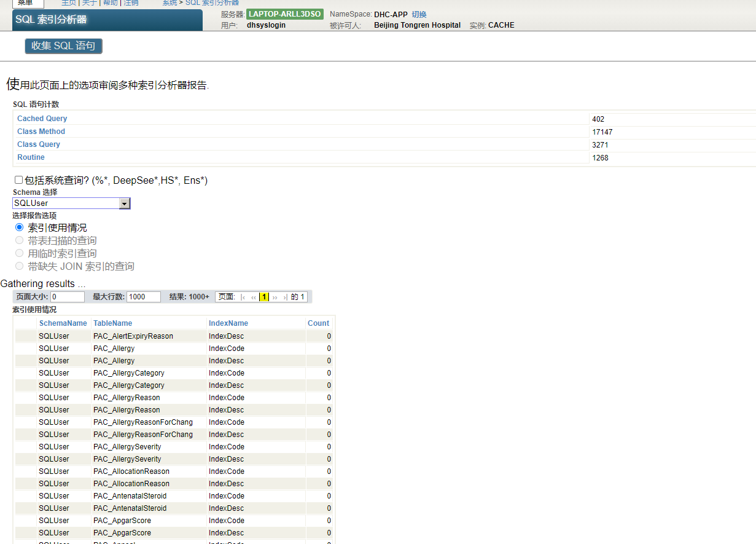Select the 用临时索引查询 radio option
This screenshot has width=756, height=544.
click(19, 253)
